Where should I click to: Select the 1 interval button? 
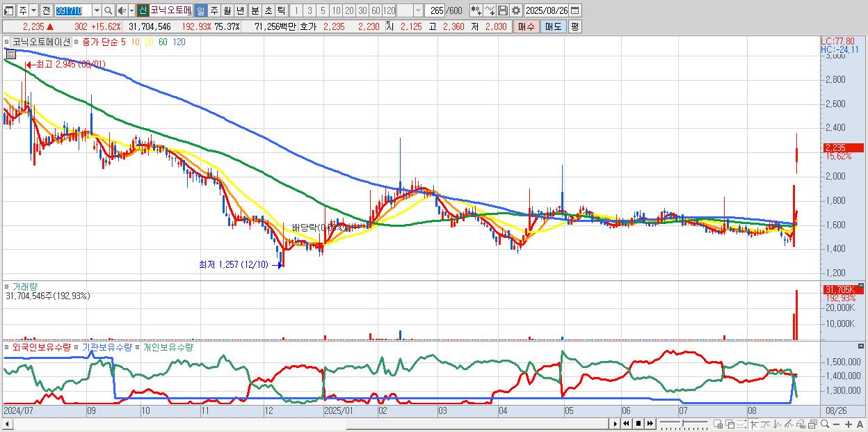[x=296, y=10]
